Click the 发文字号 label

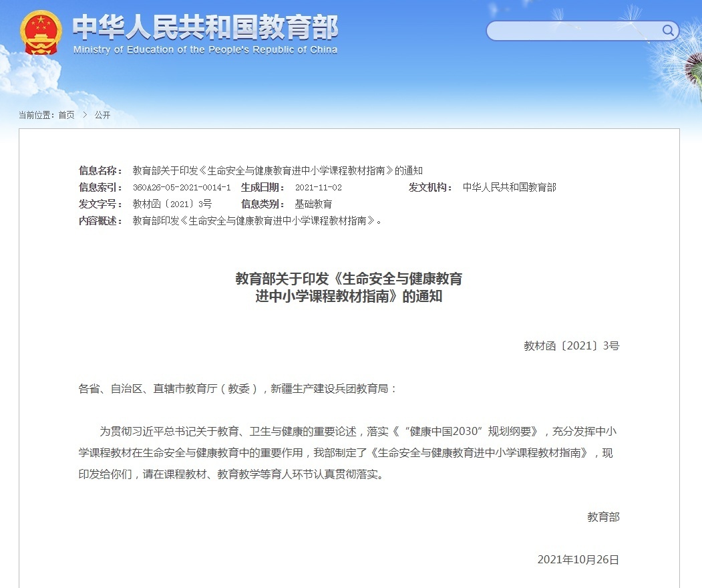[101, 204]
